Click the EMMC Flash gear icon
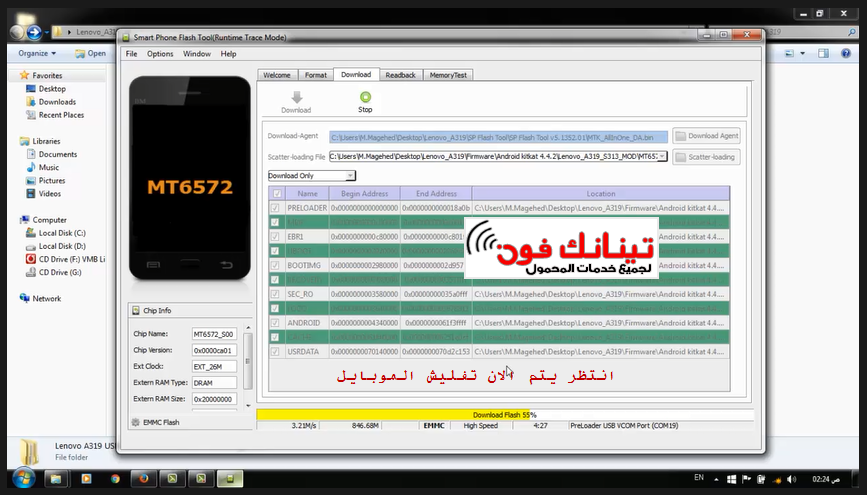 135,423
